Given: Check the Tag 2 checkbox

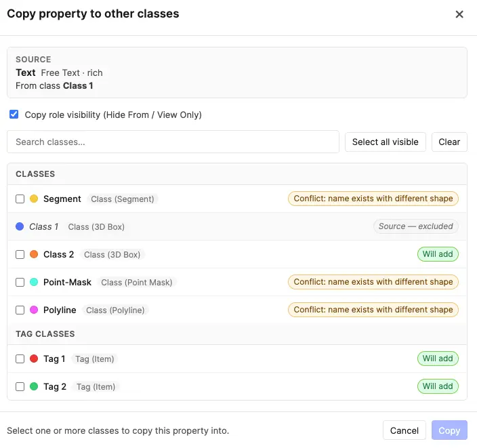Looking at the screenshot, I should point(20,387).
